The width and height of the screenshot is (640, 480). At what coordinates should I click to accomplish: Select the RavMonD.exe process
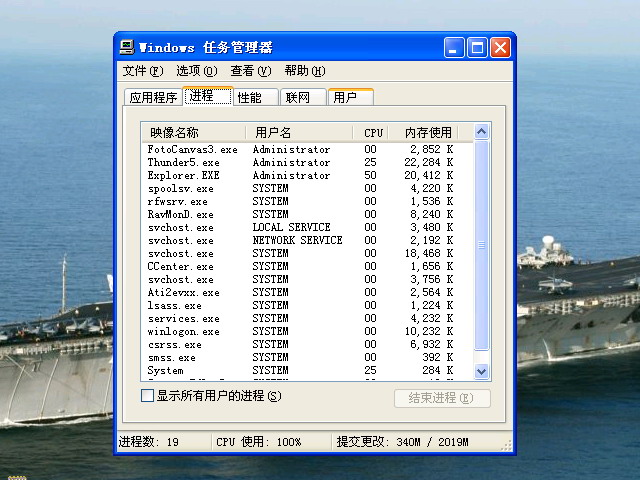(308, 214)
